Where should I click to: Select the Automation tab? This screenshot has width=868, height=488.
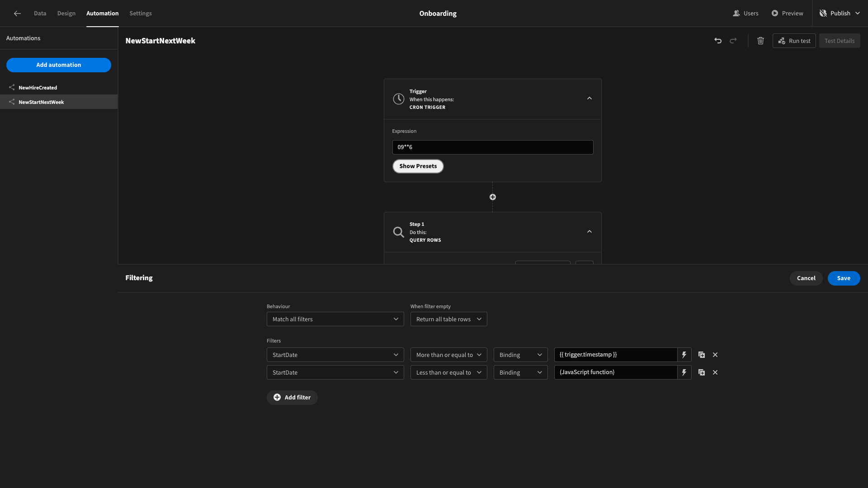point(102,14)
